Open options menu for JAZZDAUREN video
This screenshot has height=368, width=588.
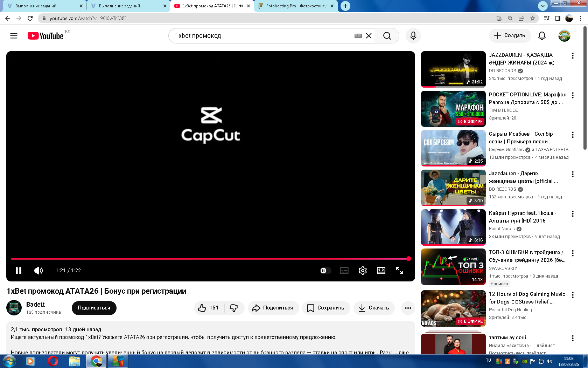[572, 56]
